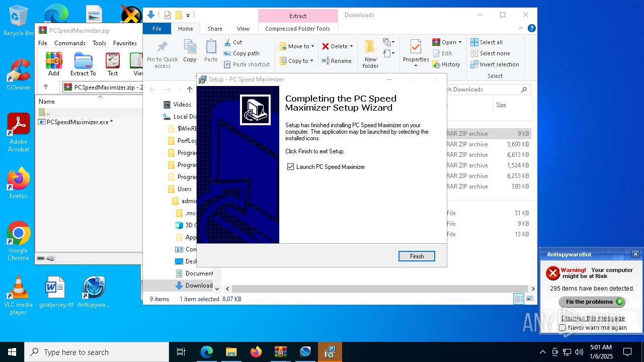This screenshot has width=644, height=362.
Task: Uncheck Launch PC Speed Maximizer checkbox
Action: [290, 167]
